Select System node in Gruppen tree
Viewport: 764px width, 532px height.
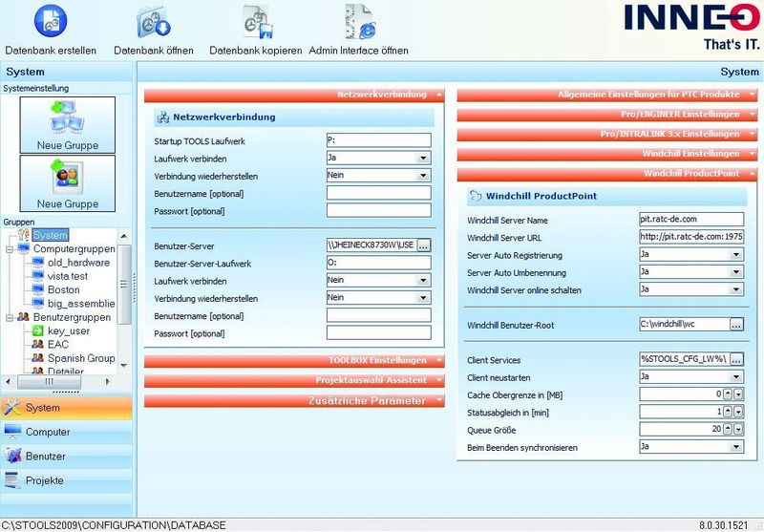pos(51,235)
